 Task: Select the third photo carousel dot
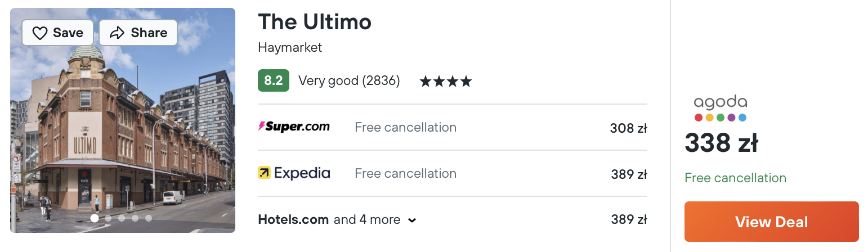coord(122,218)
